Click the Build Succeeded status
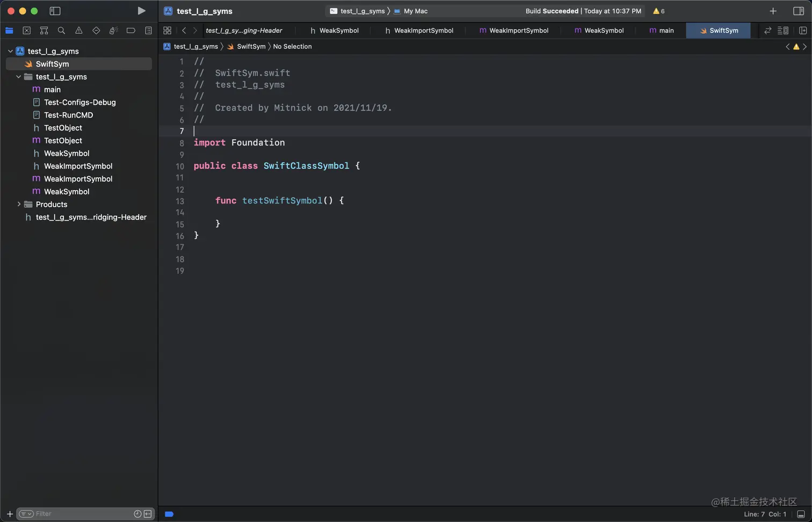This screenshot has width=812, height=522. point(583,11)
